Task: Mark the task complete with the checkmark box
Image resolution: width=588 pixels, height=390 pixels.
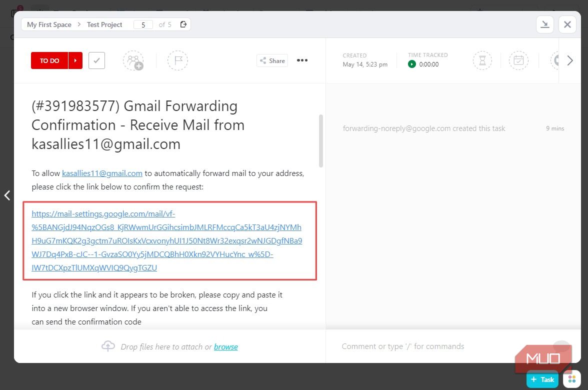Action: 97,60
